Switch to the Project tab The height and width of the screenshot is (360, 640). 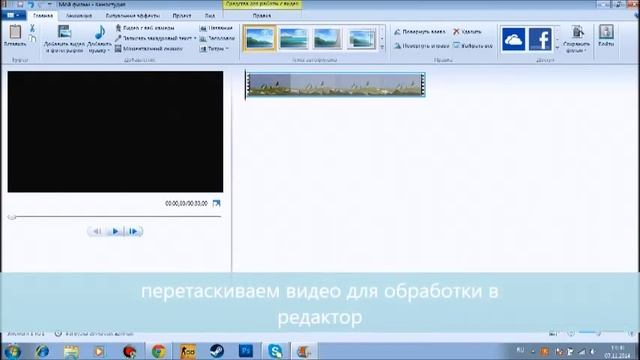tap(182, 16)
